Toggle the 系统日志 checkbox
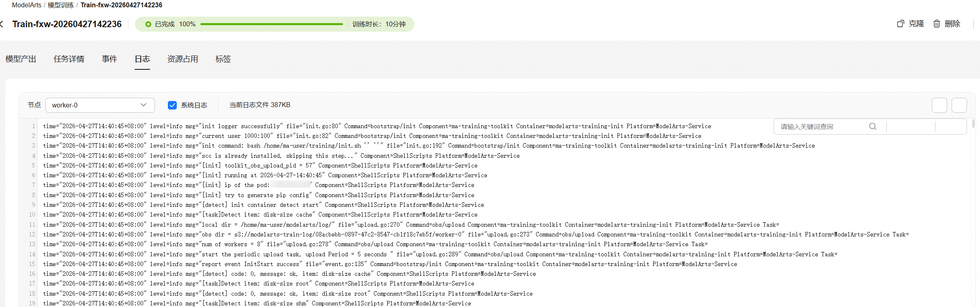Screen dimensions: 980x307 [172, 105]
